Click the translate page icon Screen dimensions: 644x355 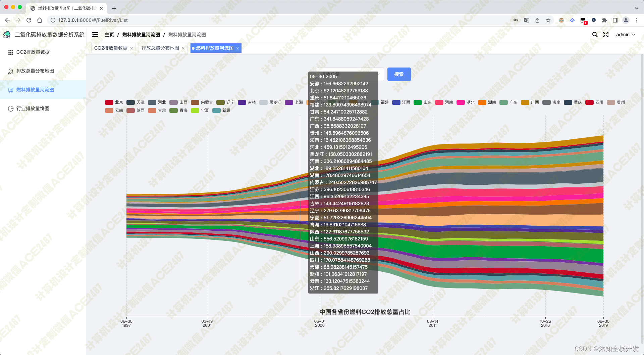[x=527, y=20]
